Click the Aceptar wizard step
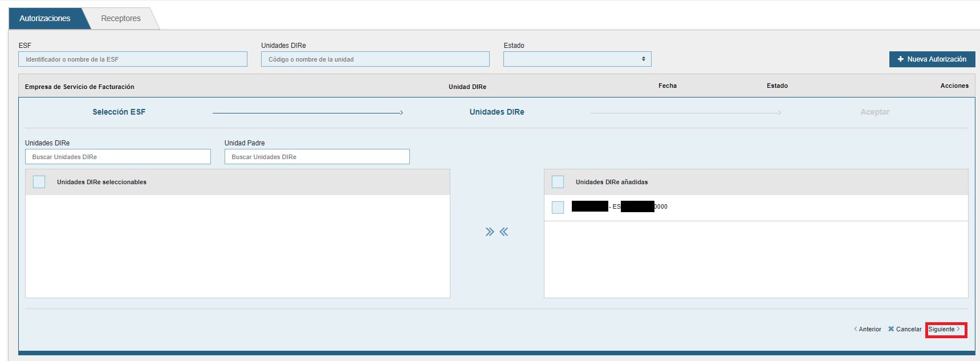 pyautogui.click(x=875, y=112)
